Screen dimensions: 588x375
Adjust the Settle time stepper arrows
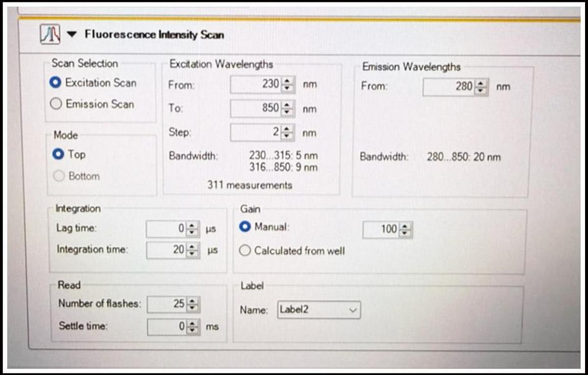pos(194,327)
